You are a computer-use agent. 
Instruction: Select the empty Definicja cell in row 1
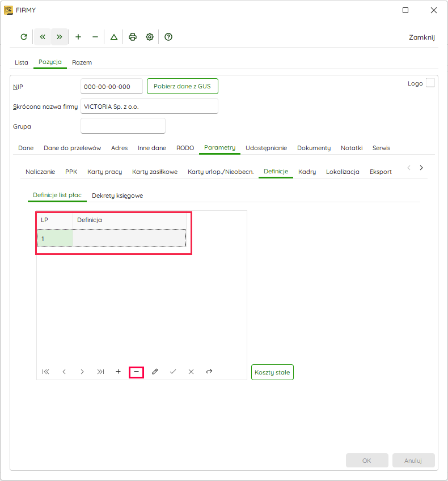point(129,238)
